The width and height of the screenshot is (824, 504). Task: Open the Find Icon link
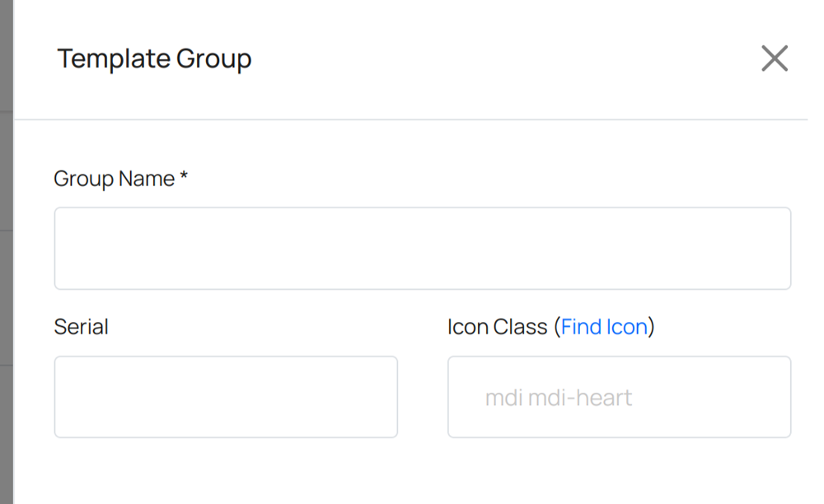click(604, 327)
